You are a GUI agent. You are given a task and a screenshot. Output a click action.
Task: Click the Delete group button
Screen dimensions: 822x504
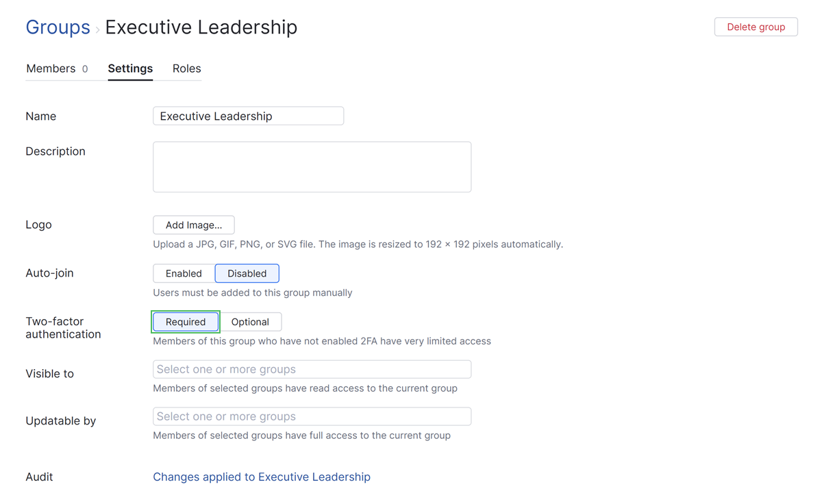[756, 27]
